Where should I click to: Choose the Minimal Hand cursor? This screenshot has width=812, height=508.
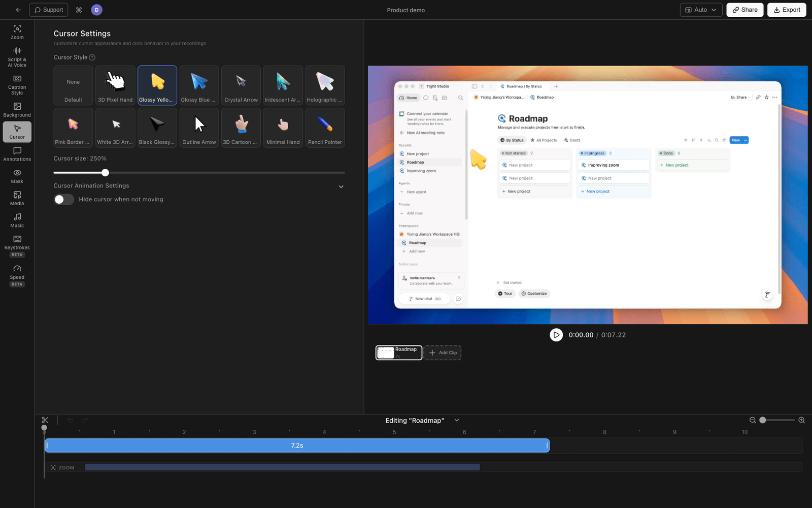(x=283, y=128)
